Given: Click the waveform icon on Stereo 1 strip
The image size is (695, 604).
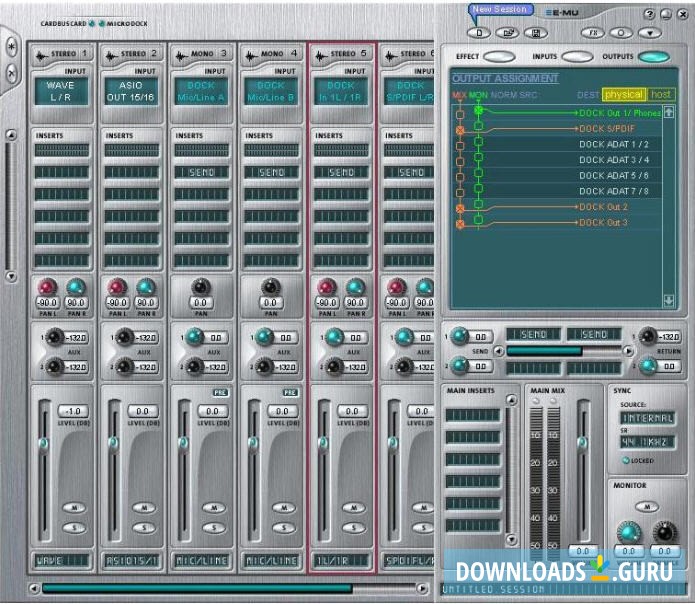Looking at the screenshot, I should pyautogui.click(x=43, y=55).
